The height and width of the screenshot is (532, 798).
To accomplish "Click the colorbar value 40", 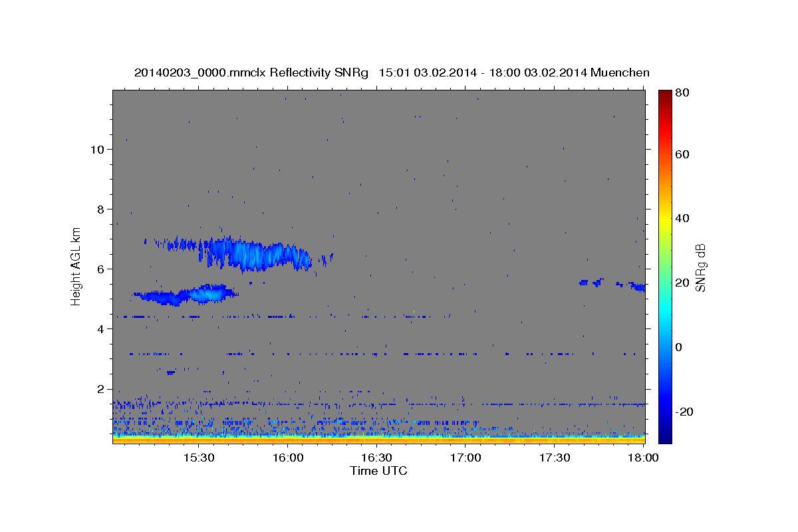I will click(682, 218).
